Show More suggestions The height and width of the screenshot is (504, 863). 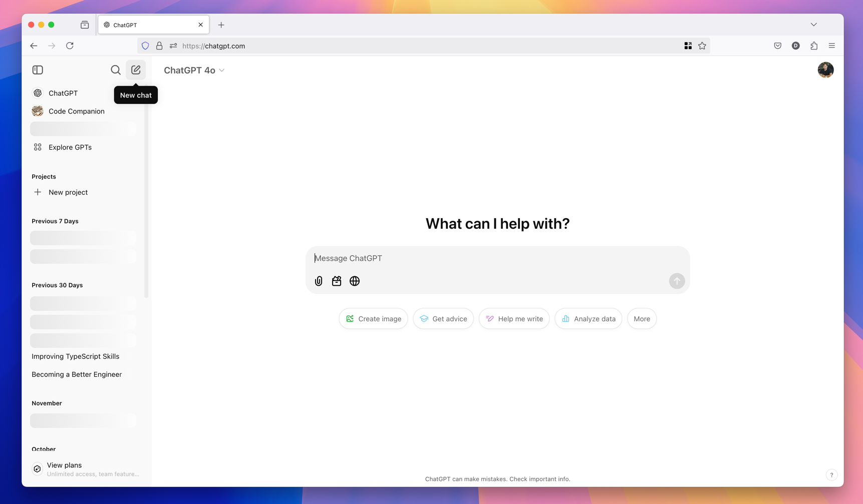tap(642, 319)
